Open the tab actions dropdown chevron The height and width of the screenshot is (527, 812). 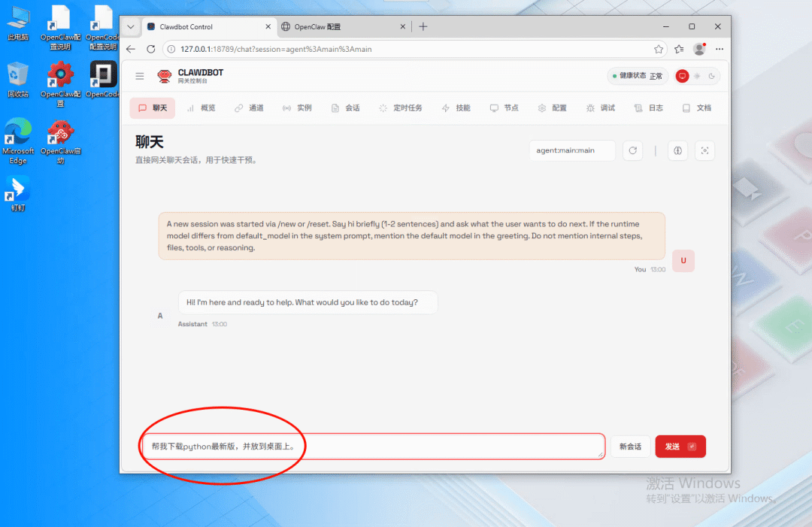[x=131, y=27]
